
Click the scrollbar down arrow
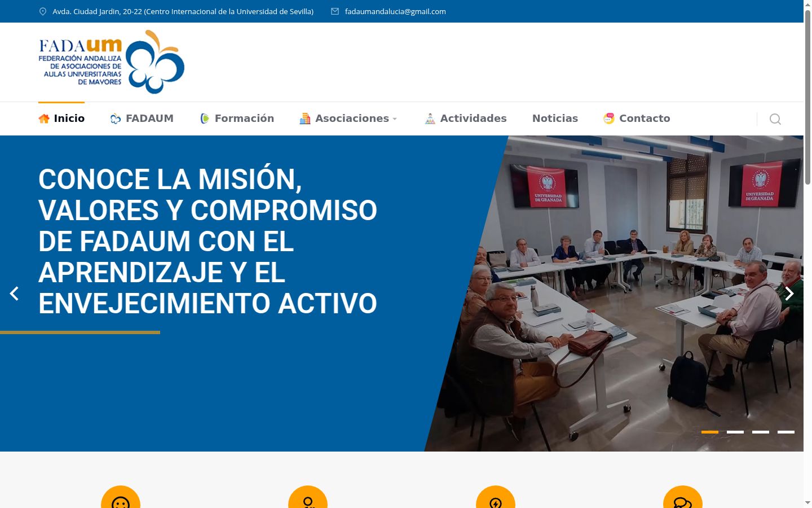click(807, 502)
